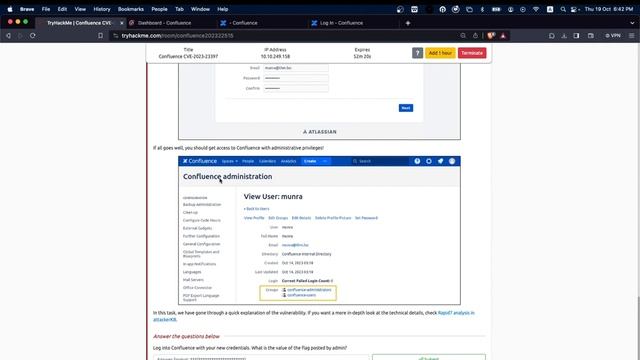The width and height of the screenshot is (640, 360).
Task: Open the downloads toolbar icon
Action: [564, 36]
